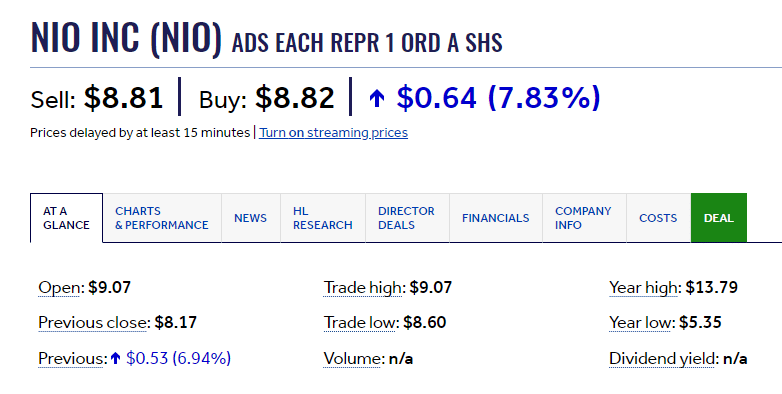This screenshot has height=394, width=782.
Task: Turn on streaming prices link
Action: [x=334, y=133]
